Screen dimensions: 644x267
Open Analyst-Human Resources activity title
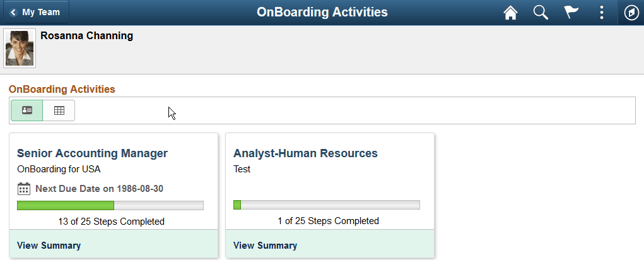tap(305, 153)
